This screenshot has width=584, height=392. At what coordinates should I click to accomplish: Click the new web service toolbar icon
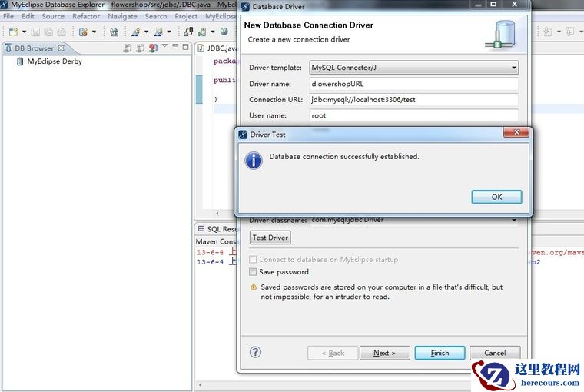84,32
